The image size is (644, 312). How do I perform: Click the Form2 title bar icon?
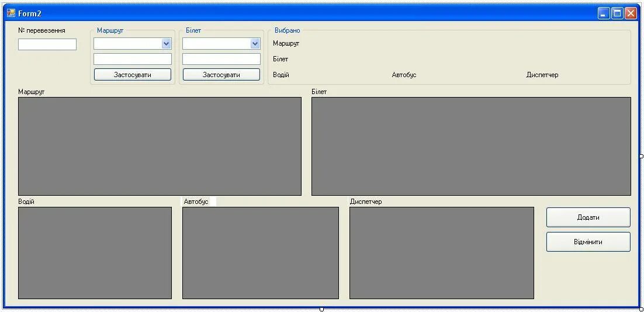tap(11, 13)
